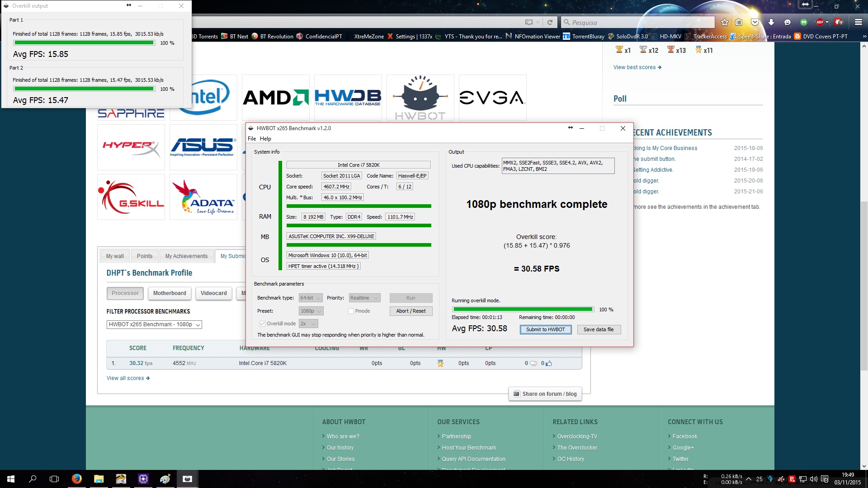Open the Priority Realtime dropdown
868x488 pixels.
364,298
